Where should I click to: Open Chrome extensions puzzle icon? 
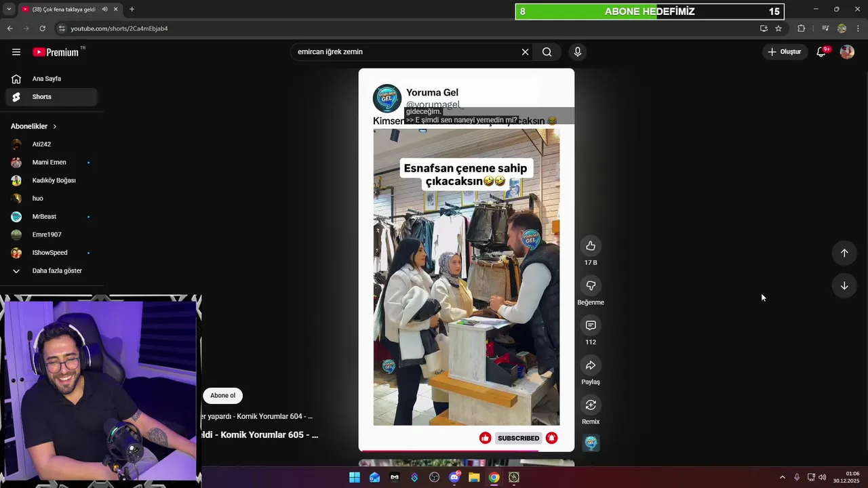click(x=802, y=28)
